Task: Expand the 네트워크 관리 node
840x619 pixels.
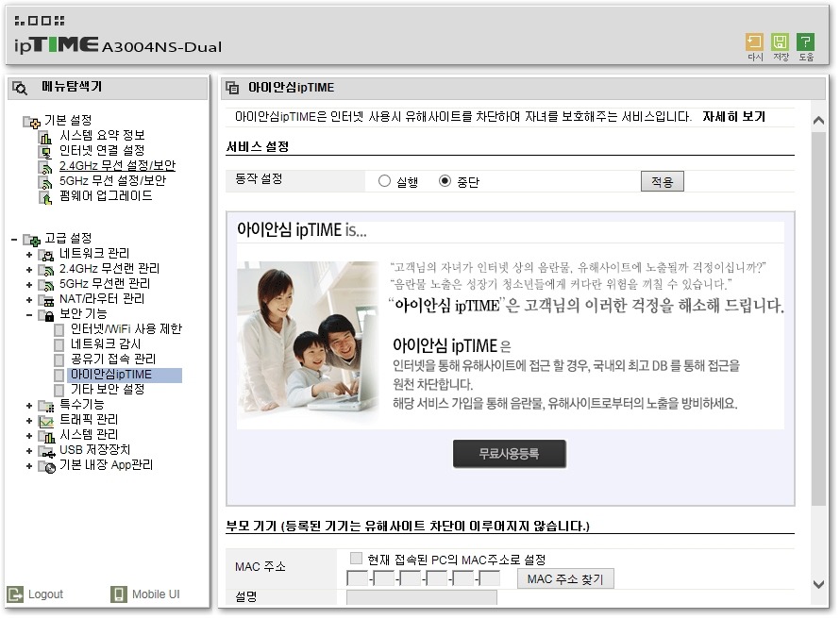Action: [x=29, y=255]
